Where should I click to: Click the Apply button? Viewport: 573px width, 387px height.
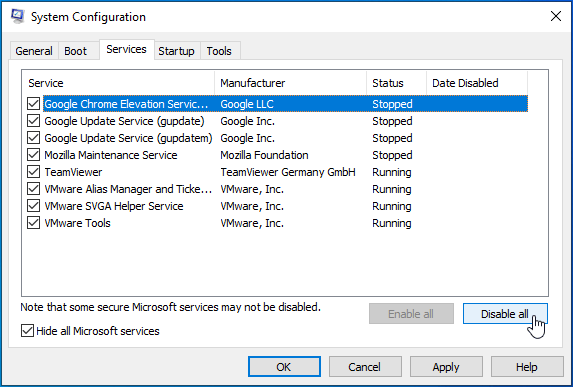(446, 367)
